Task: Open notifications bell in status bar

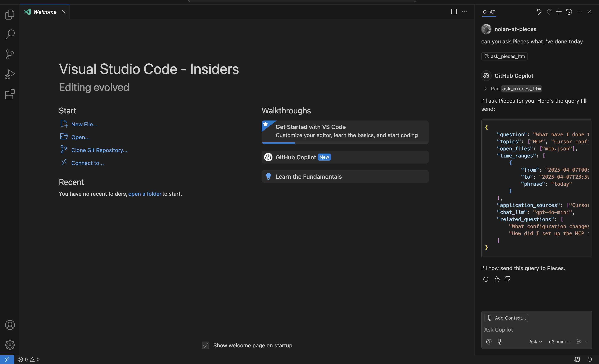Action: (590, 359)
